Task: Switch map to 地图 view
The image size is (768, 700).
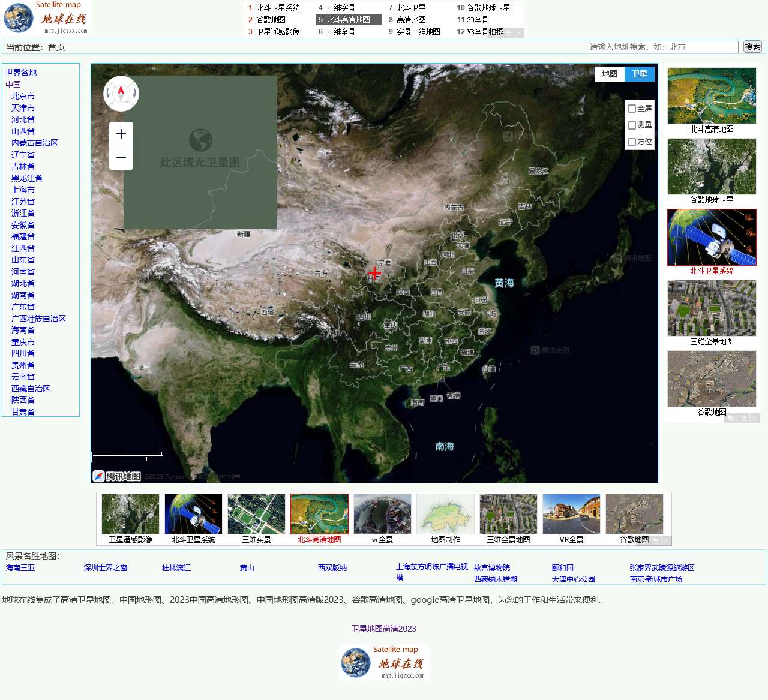Action: (610, 74)
